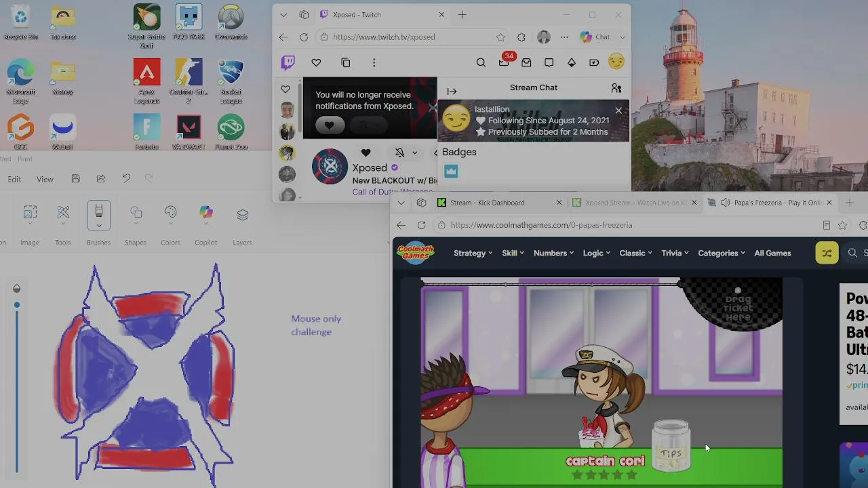Switch to Xposed Stream Kick tab
Viewport: 868px width, 488px height.
click(x=634, y=203)
